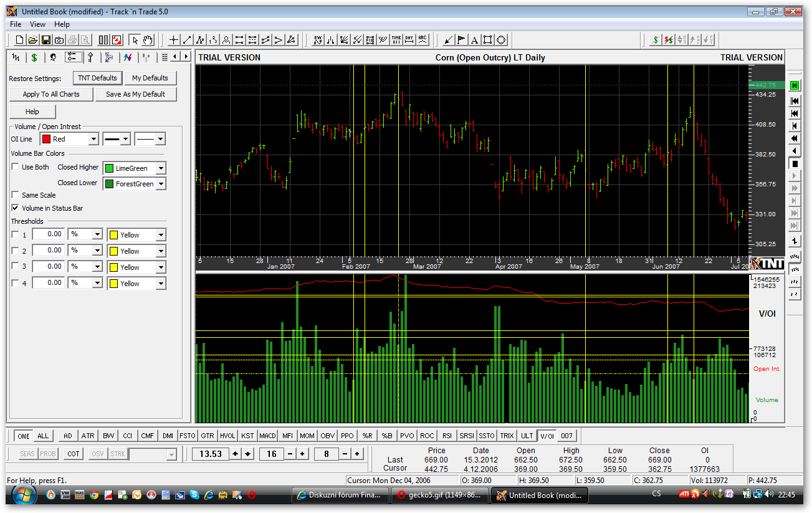Click the Closed Lower ForestGreen color swatch
This screenshot has height=513, width=812.
(110, 184)
